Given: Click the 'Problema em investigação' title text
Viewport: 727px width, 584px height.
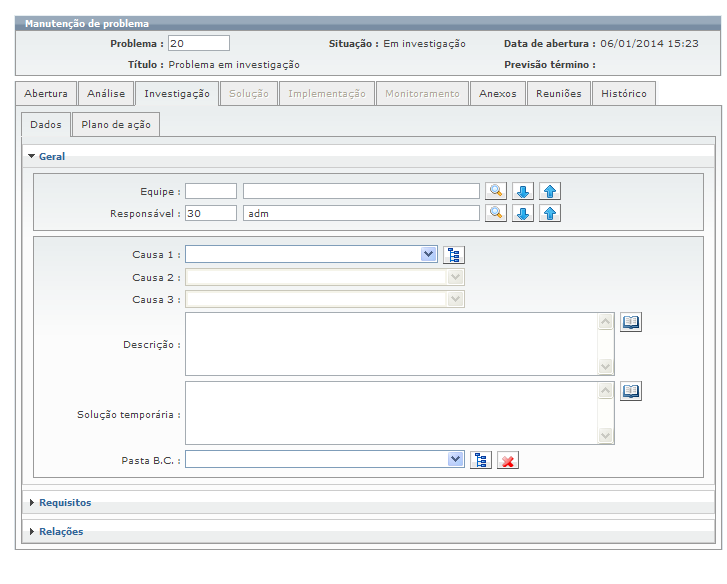Looking at the screenshot, I should point(234,65).
